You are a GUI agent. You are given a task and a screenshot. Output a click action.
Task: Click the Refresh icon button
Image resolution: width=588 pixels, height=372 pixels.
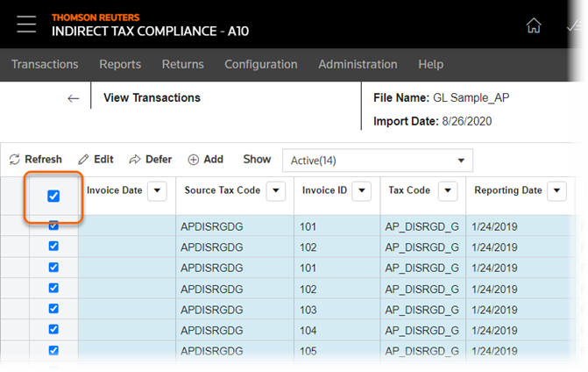click(x=36, y=159)
